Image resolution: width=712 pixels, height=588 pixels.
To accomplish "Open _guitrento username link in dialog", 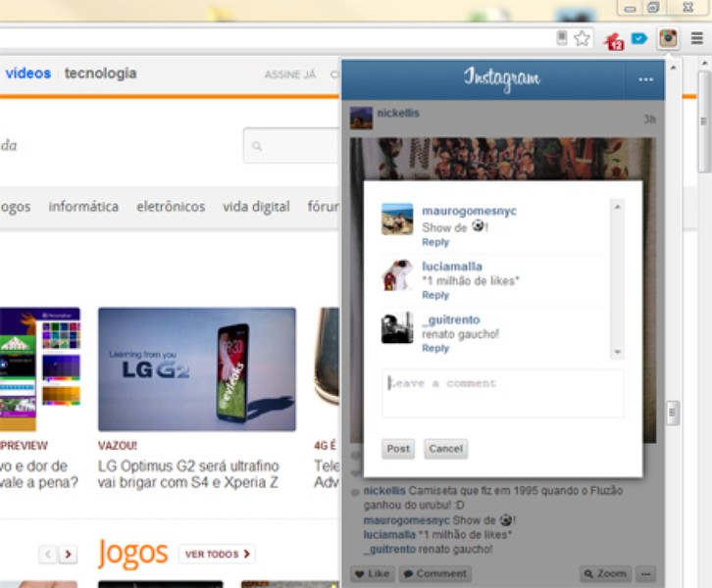I will [451, 319].
